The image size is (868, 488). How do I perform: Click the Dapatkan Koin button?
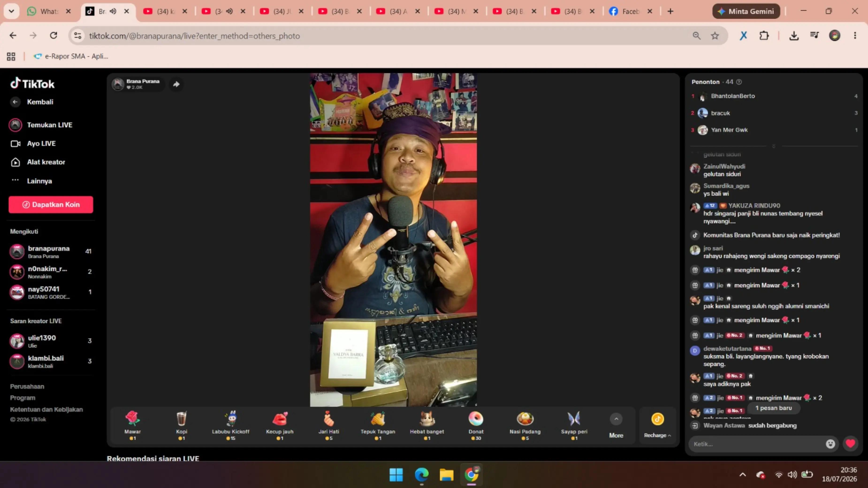tap(51, 205)
